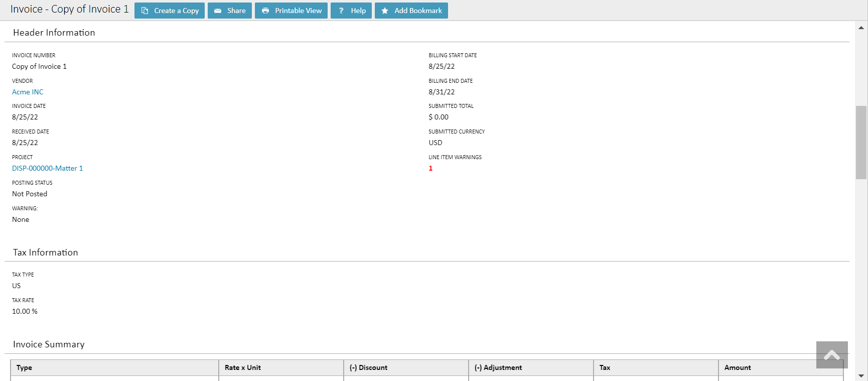868x381 pixels.
Task: Click the copy icon on Create a Copy
Action: [144, 11]
